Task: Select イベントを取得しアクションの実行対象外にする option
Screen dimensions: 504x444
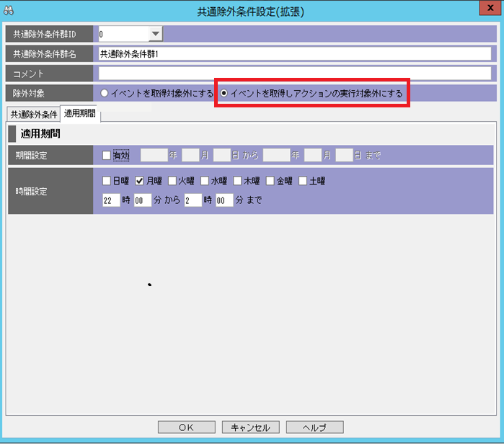Action: tap(224, 93)
